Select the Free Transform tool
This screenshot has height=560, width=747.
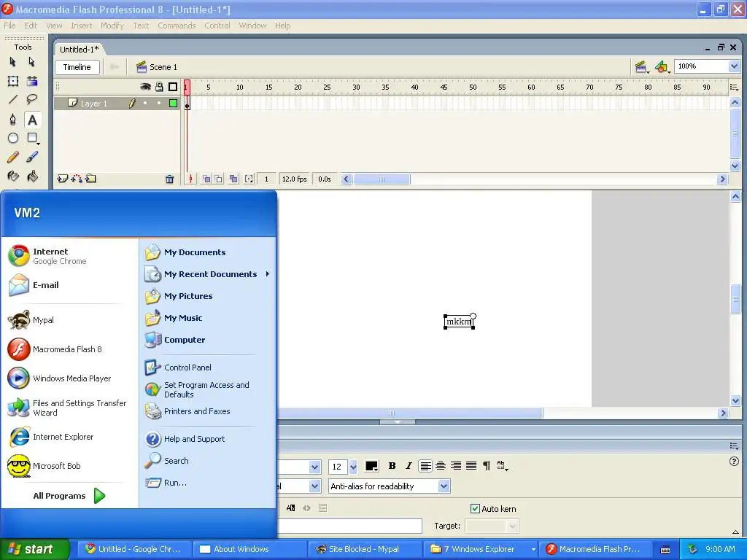13,81
